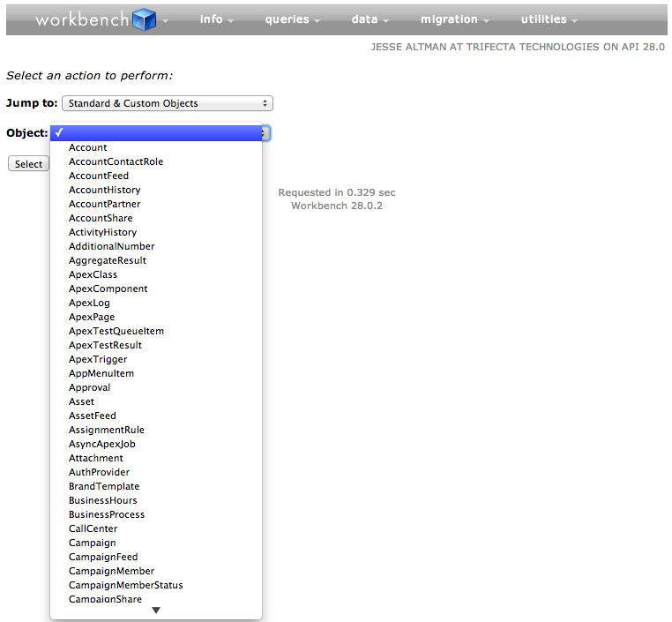Select BrandTemplate object
The width and height of the screenshot is (672, 622).
tap(156, 486)
